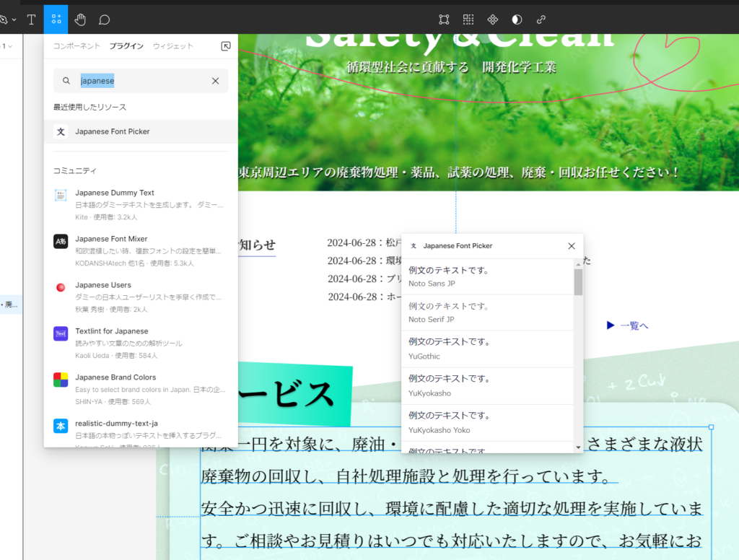
Task: Click the Textlint for Japanese plugin icon
Action: (61, 333)
